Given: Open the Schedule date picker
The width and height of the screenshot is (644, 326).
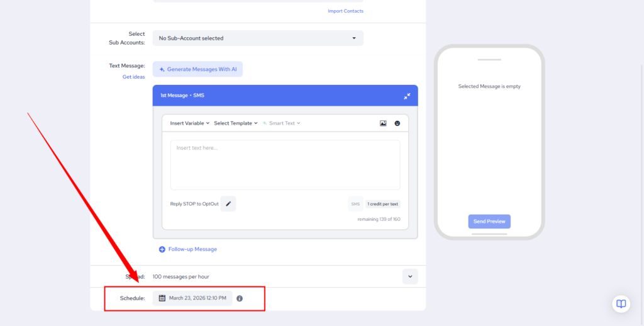Looking at the screenshot, I should tap(192, 298).
